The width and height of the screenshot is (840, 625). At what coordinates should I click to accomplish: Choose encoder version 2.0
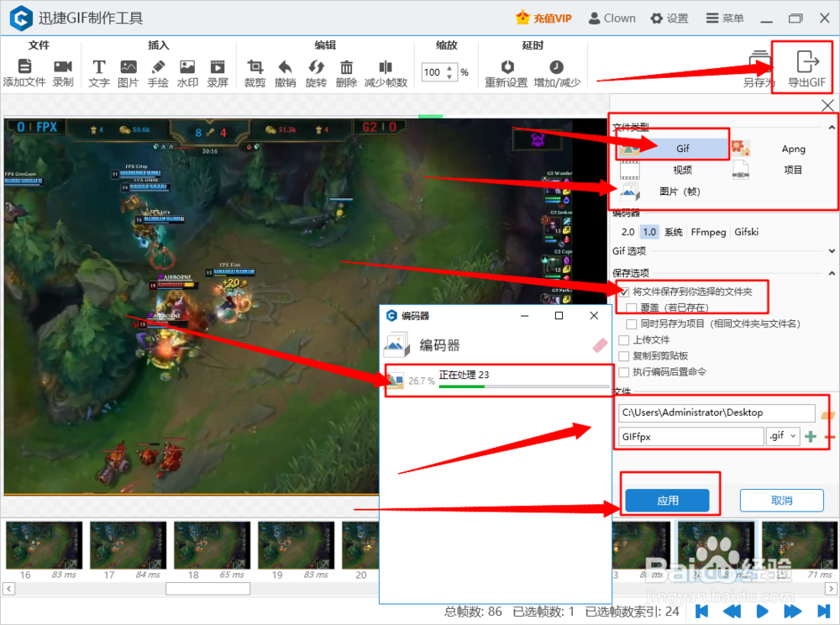pyautogui.click(x=627, y=232)
